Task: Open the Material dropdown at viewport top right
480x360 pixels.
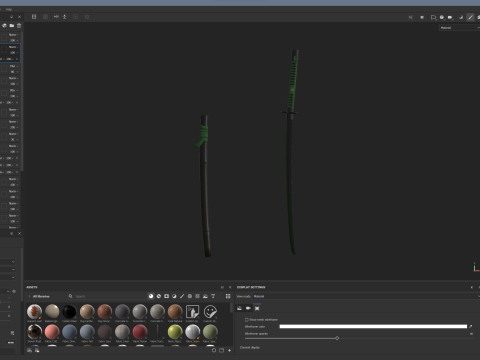Action: [x=459, y=28]
